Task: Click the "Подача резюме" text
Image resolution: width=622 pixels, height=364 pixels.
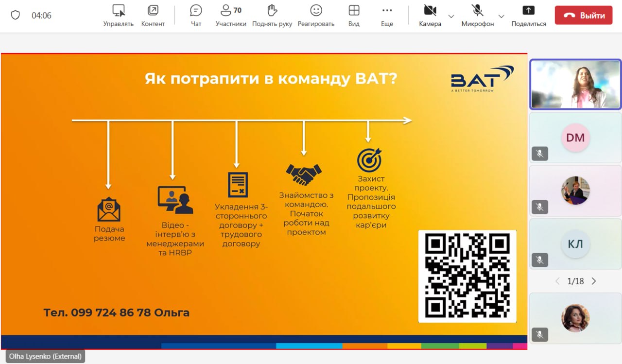Action: click(x=109, y=234)
